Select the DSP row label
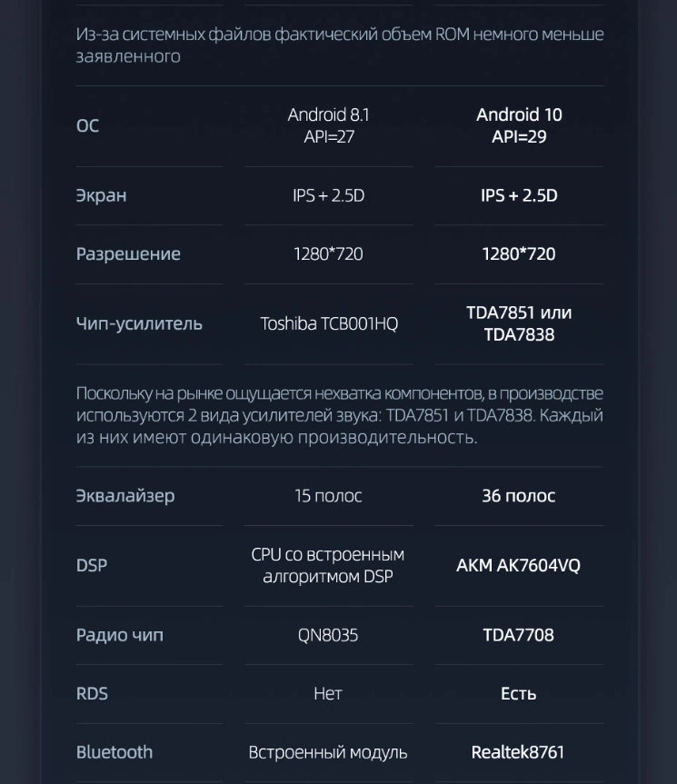677x784 pixels. [92, 565]
